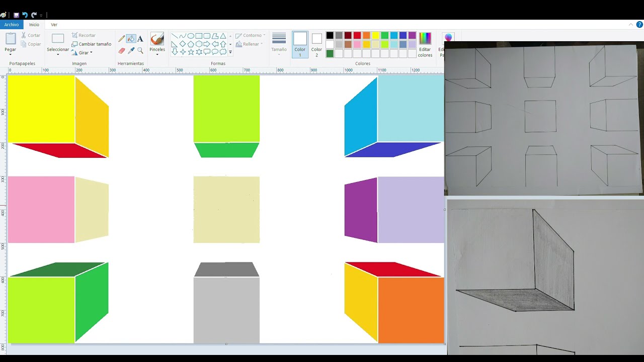Viewport: 644px width, 362px height.
Task: Activate the Color 1 selector
Action: [x=300, y=44]
